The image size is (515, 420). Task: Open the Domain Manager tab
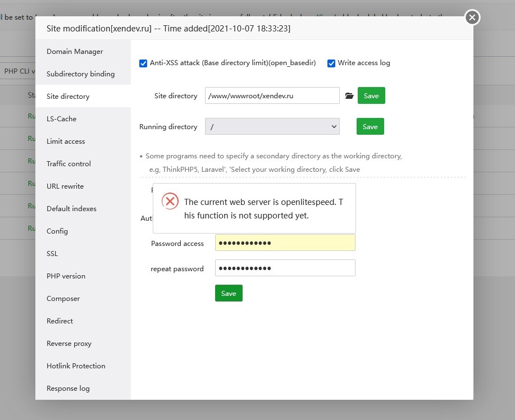click(83, 52)
